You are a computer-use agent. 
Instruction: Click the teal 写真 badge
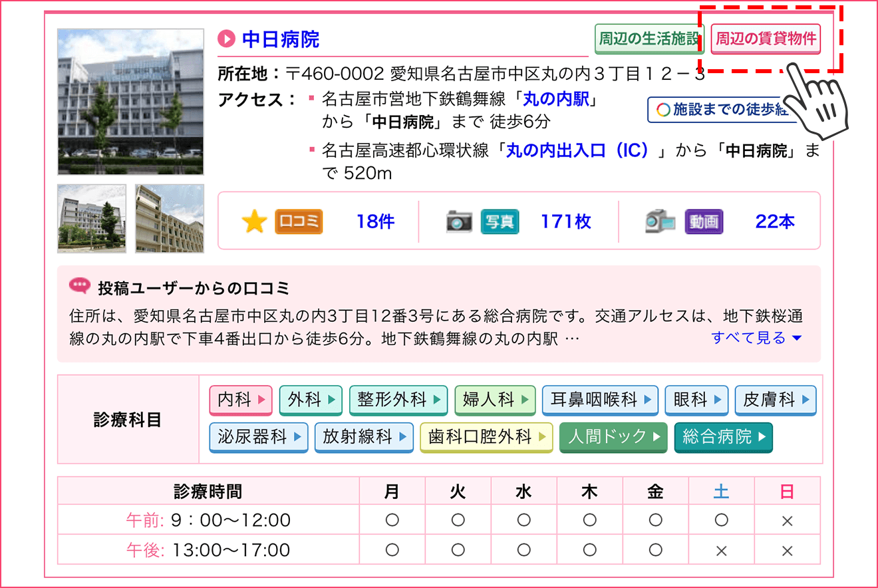pos(500,221)
